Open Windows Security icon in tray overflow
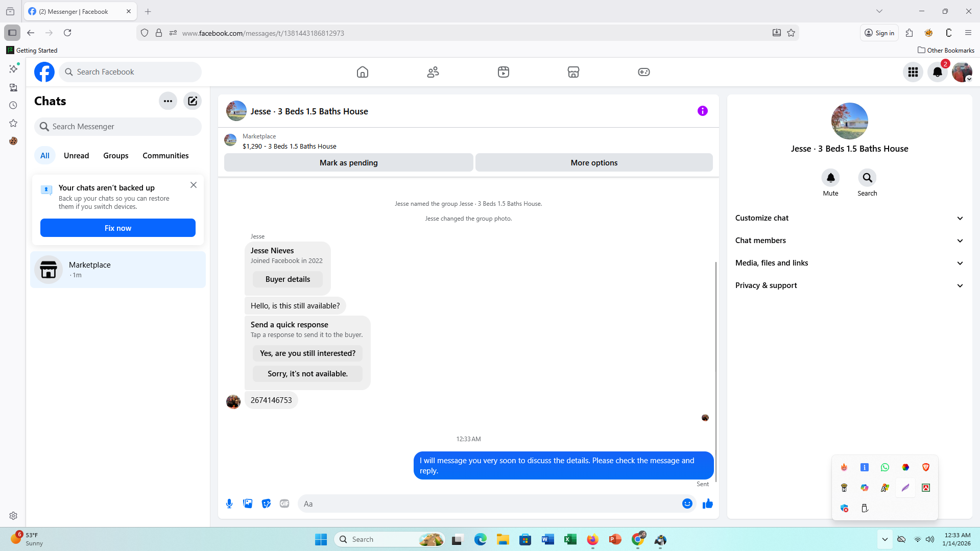 (x=844, y=508)
